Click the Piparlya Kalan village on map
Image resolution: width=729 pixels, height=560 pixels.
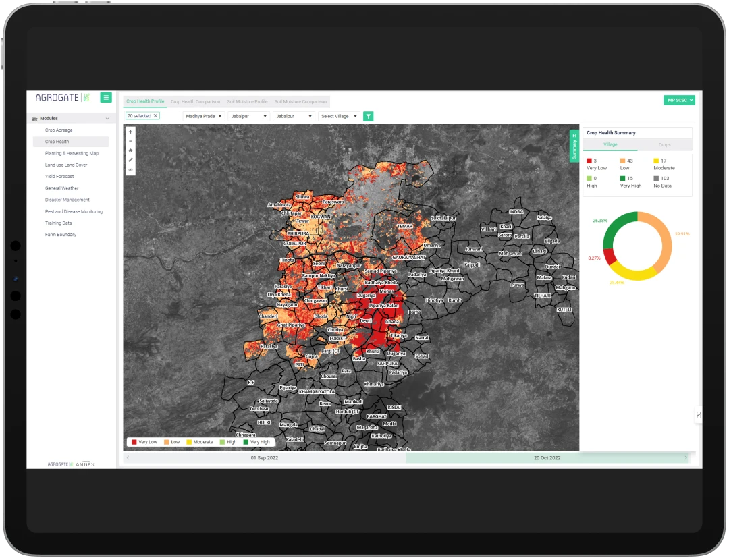coord(384,306)
